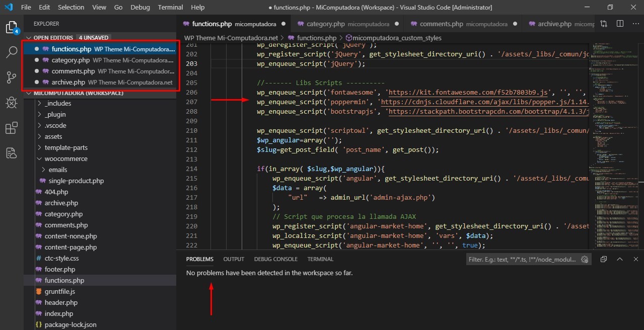Follow the cdnjs.cloudflare.com popper URL link

click(485, 102)
